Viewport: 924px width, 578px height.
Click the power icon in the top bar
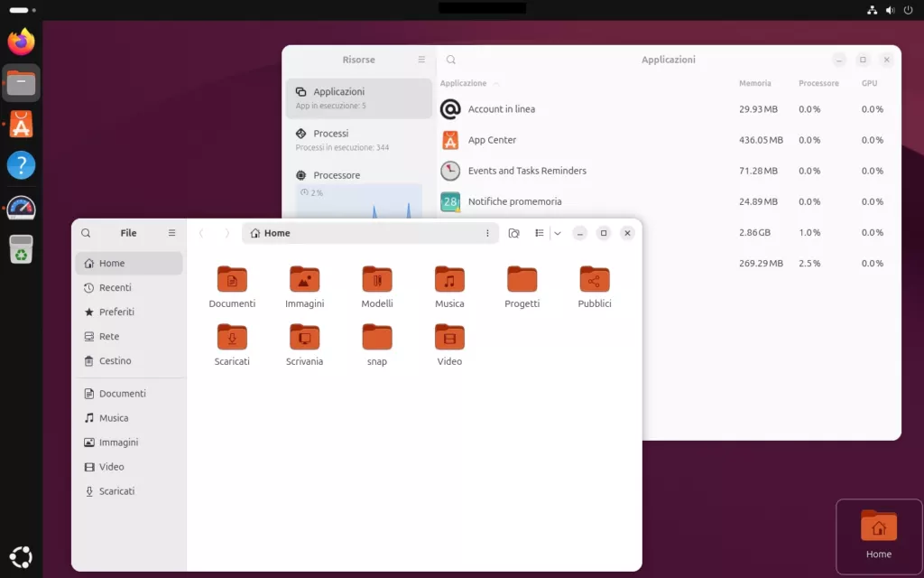pos(908,10)
